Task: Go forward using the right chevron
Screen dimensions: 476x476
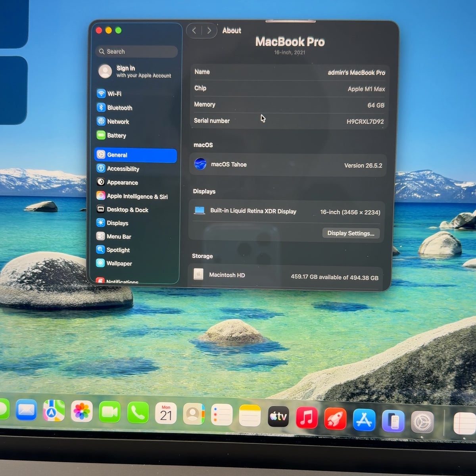Action: (x=209, y=31)
